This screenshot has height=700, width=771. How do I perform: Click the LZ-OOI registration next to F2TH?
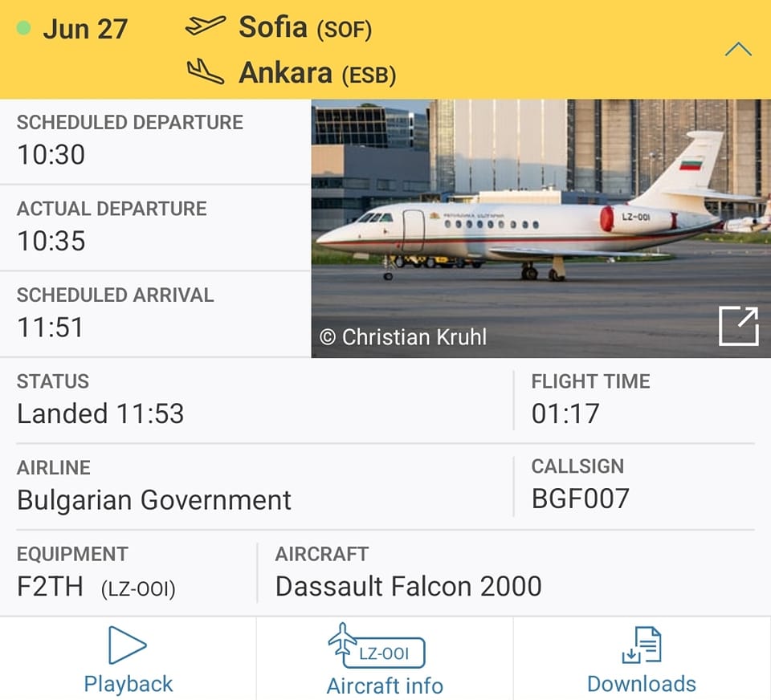[138, 588]
